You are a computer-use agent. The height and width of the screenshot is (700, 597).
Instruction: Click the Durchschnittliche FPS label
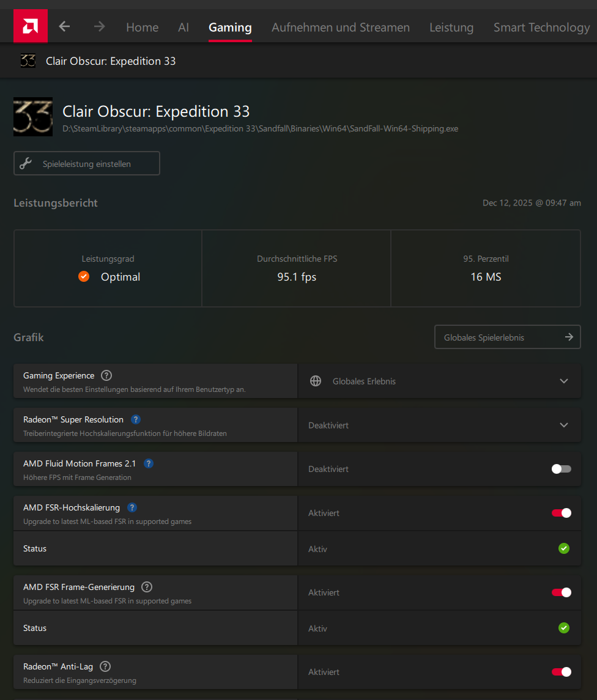coord(297,259)
